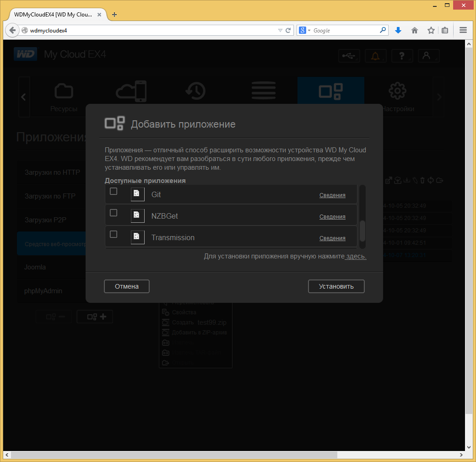Screen dimensions: 476x462
Task: Click the remove application button
Action: [54, 317]
